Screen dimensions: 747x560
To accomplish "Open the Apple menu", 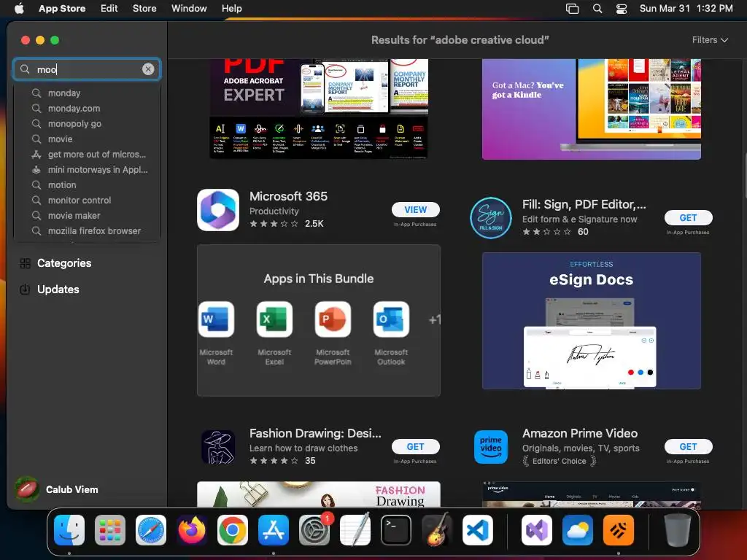I will click(19, 8).
